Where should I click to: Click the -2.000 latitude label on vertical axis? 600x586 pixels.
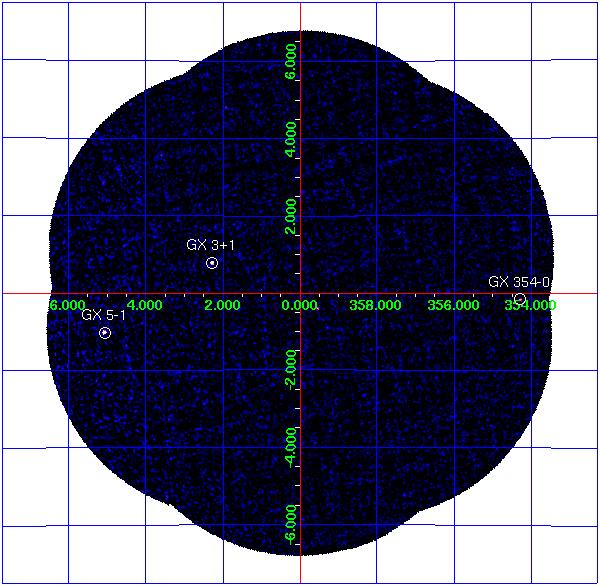point(291,369)
